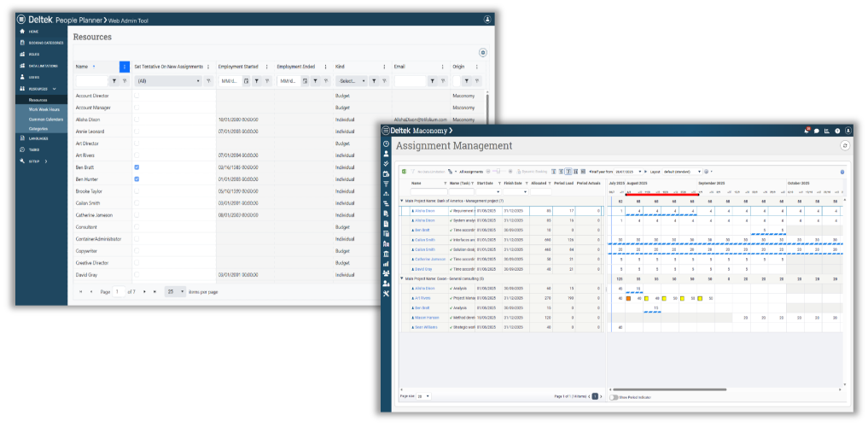The image size is (868, 427).
Task: Open the Resources grid settings gear icon
Action: click(483, 53)
